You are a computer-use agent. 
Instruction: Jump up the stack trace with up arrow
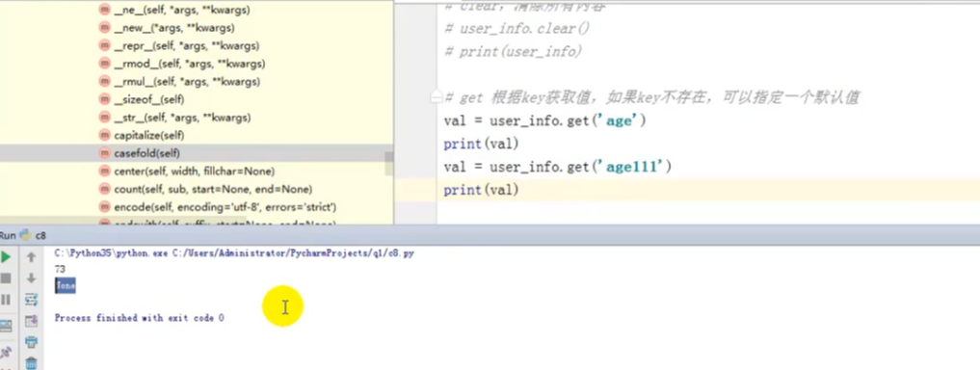[31, 257]
